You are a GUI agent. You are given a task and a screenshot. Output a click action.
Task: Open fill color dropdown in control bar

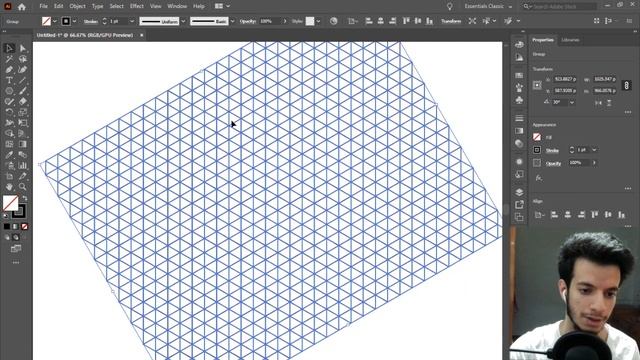55,21
